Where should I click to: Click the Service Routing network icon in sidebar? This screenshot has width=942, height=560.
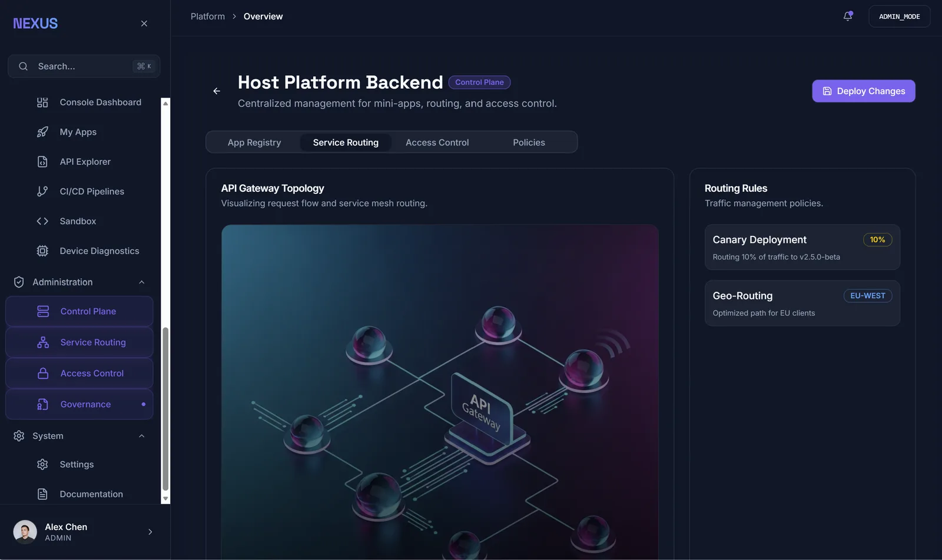tap(43, 342)
